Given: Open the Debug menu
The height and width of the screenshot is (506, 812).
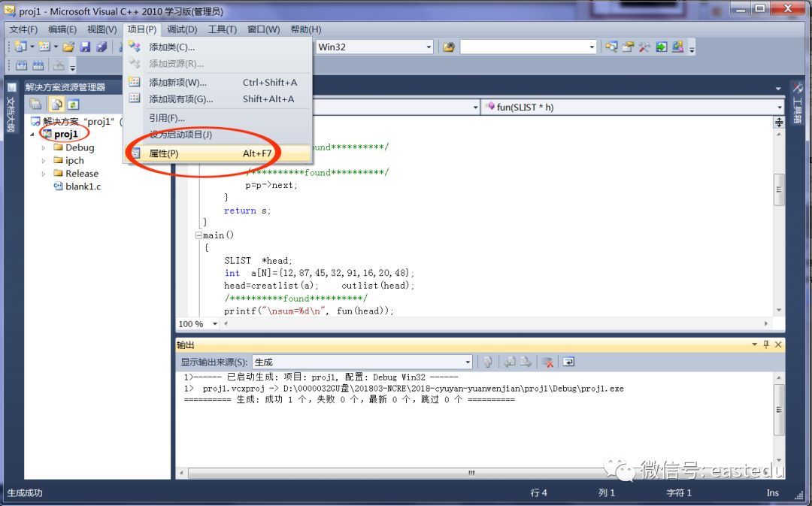Looking at the screenshot, I should coord(182,29).
